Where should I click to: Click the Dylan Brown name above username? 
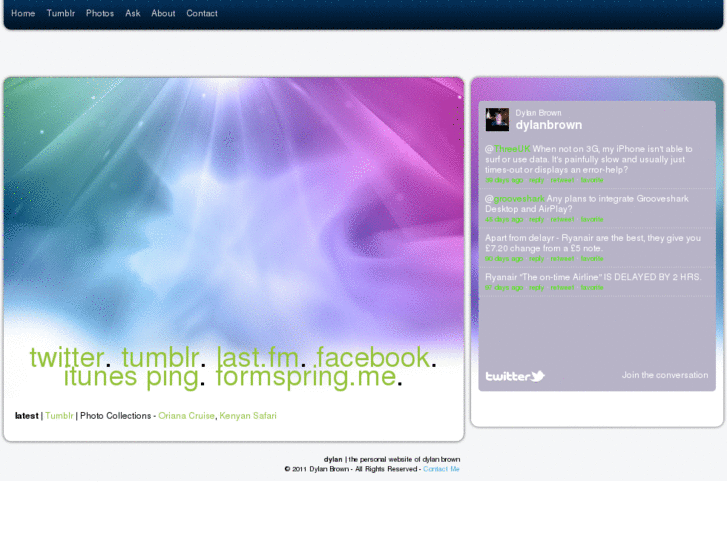tap(538, 113)
